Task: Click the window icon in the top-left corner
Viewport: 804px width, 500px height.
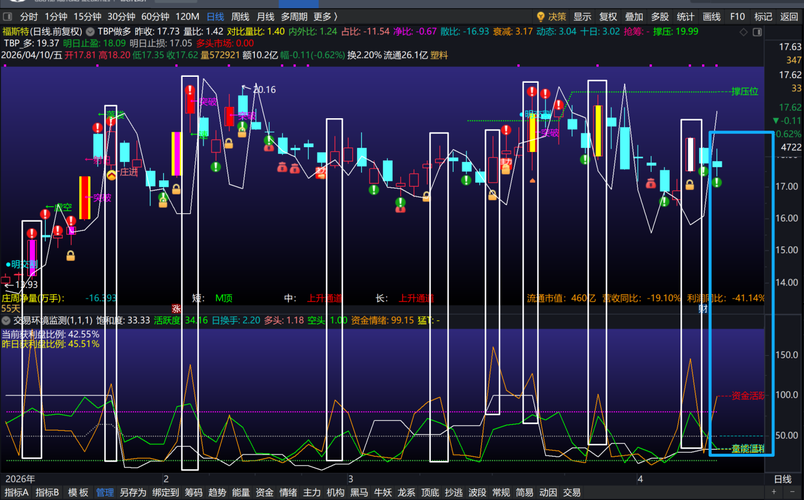Action: (x=8, y=17)
